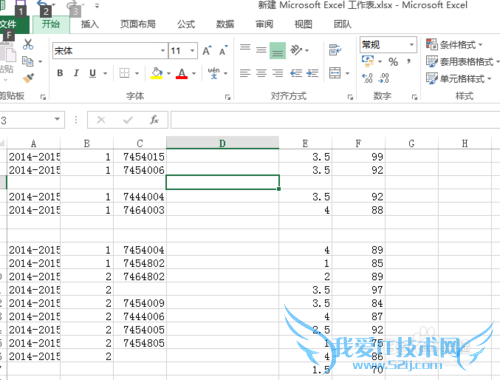Viewport: 500px width, 380px height.
Task: Toggle Wrap Text
Action: point(335,50)
